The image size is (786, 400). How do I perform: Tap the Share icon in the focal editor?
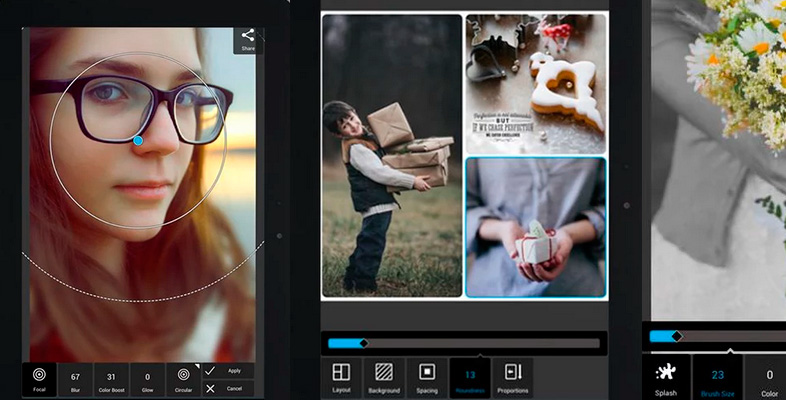pyautogui.click(x=248, y=40)
